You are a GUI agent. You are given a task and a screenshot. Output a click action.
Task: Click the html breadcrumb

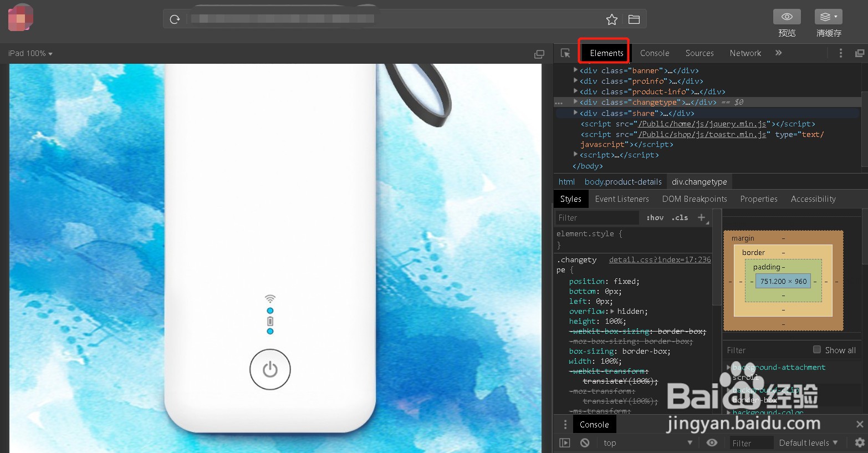566,182
